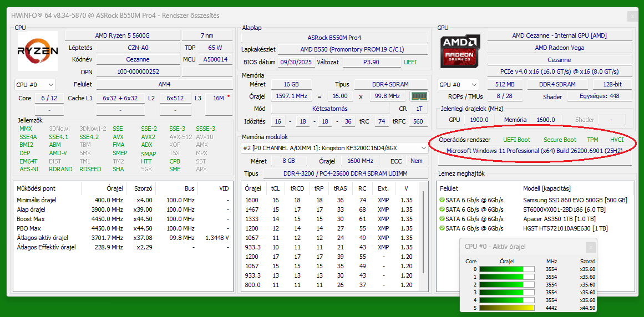Image resolution: width=644 pixels, height=317 pixels.
Task: Click the tRFC 560 value
Action: [x=418, y=122]
